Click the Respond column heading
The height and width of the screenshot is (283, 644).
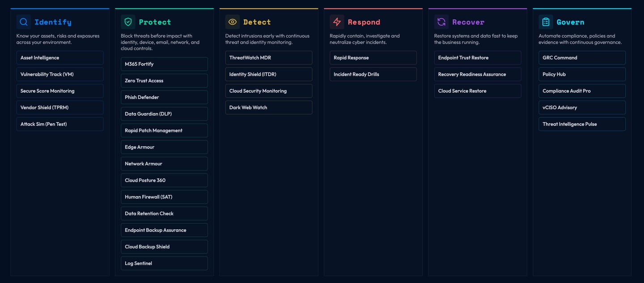tap(364, 22)
